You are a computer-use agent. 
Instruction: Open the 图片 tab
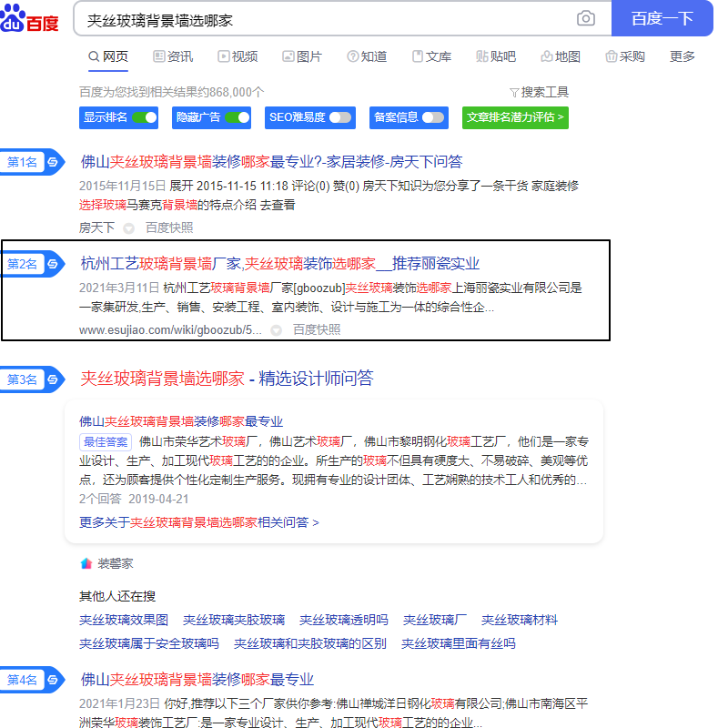[x=302, y=56]
